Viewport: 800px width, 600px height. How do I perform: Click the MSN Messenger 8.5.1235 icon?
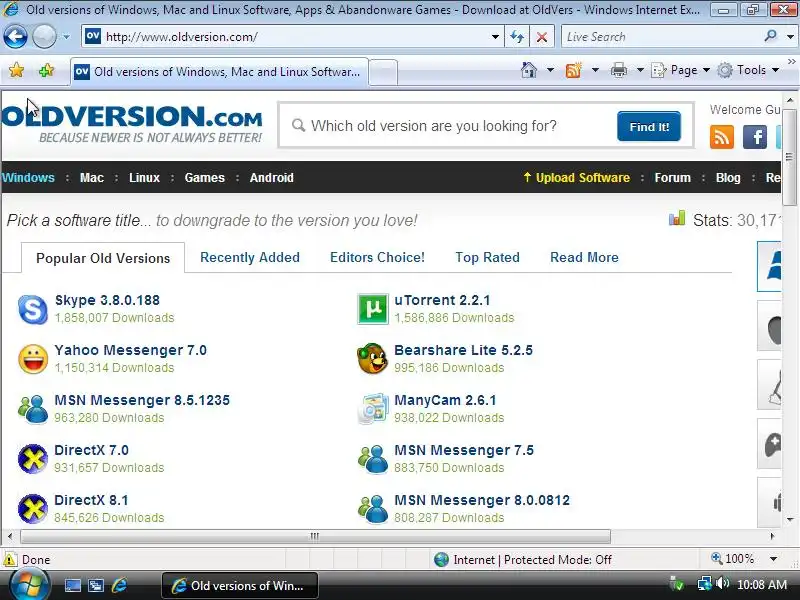33,409
